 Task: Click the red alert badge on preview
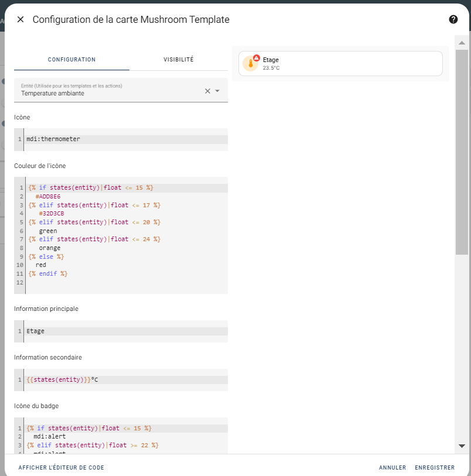[x=256, y=58]
